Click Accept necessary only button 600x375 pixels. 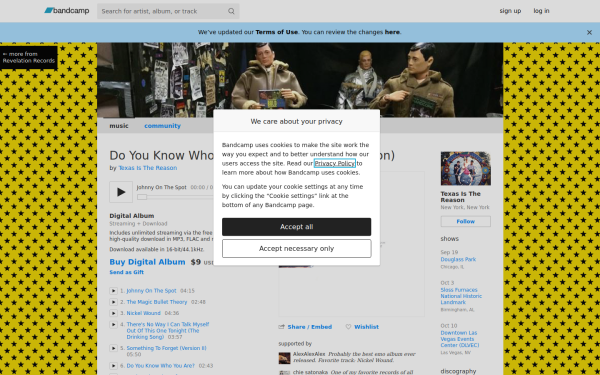pyautogui.click(x=296, y=249)
